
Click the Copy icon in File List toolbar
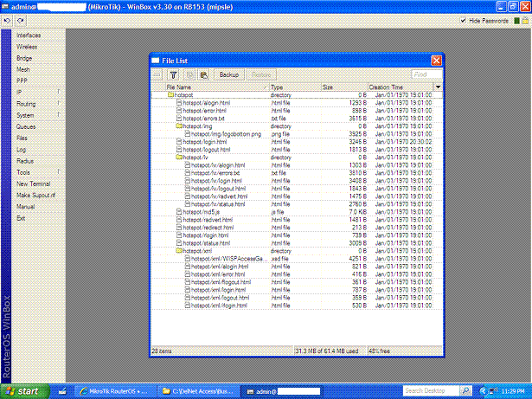point(189,74)
